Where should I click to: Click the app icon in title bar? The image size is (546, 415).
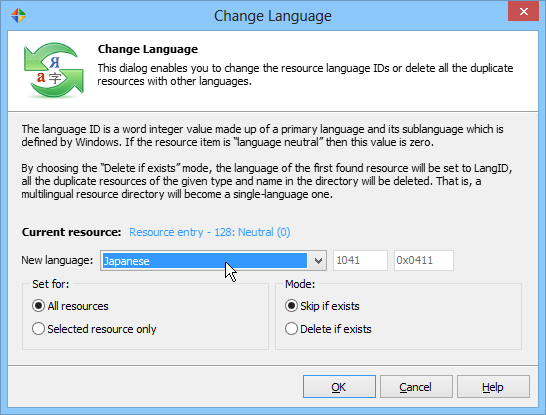tap(18, 16)
